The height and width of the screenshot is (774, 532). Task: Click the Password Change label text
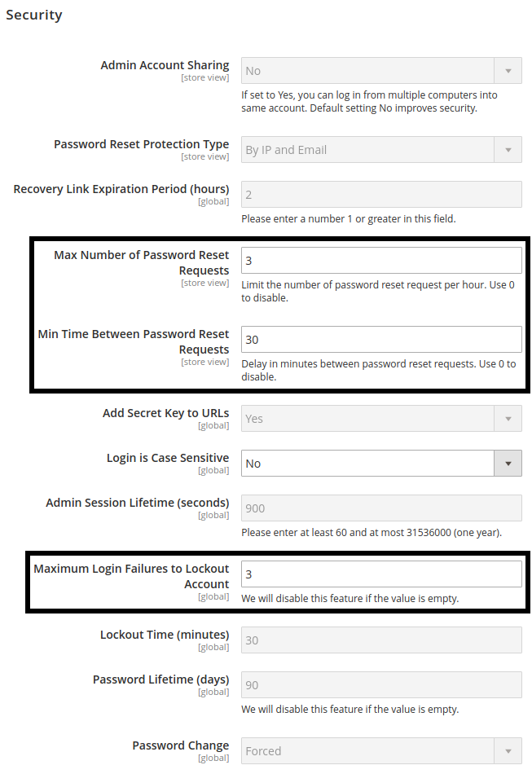click(x=181, y=745)
